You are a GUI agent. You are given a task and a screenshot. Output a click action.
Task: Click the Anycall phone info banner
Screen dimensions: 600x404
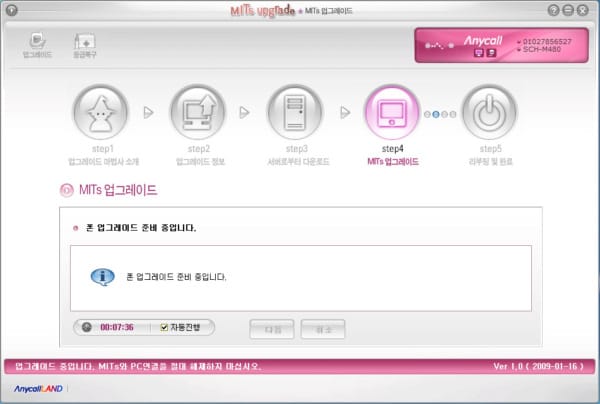[x=501, y=45]
